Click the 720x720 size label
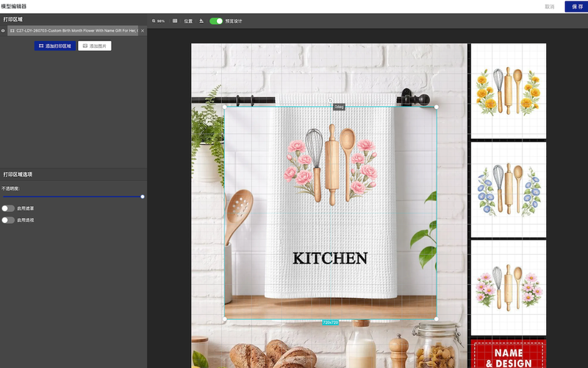 (330, 322)
